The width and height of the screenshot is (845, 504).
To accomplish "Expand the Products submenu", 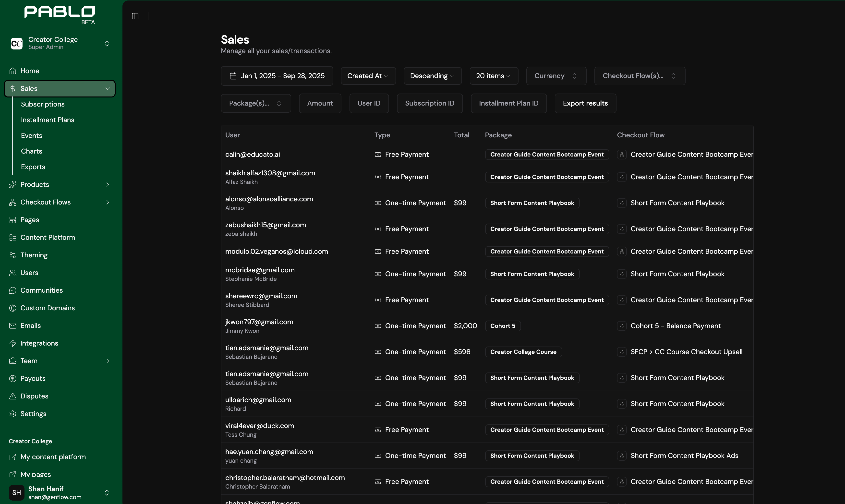I will 108,184.
